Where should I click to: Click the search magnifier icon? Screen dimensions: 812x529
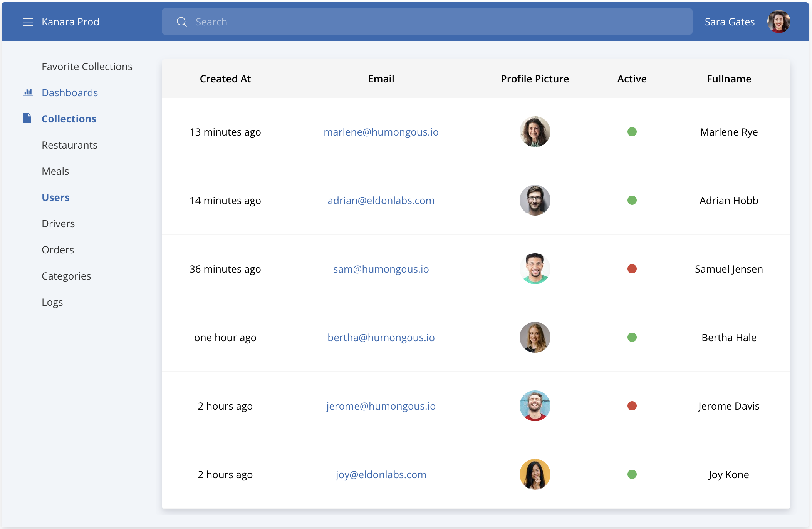(181, 22)
